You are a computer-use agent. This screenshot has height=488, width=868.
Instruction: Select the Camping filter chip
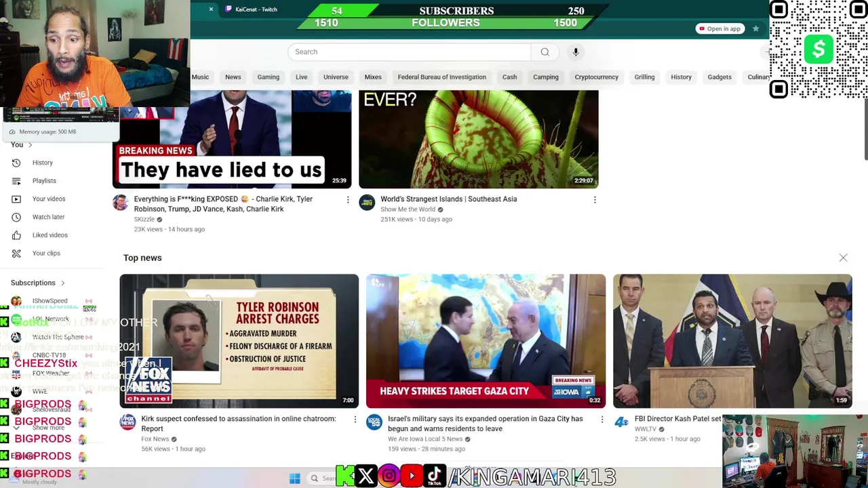[545, 77]
